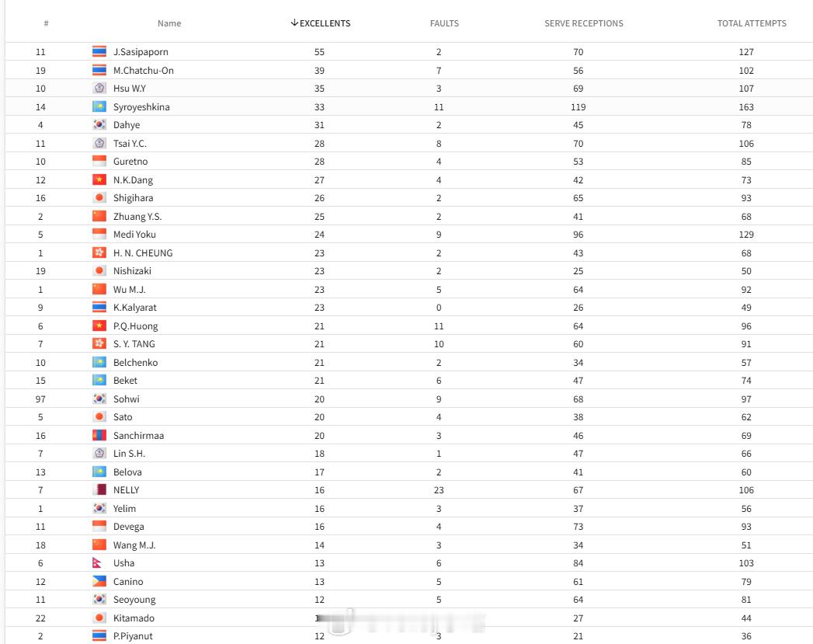Select the Medi Yoku table row name

135,235
